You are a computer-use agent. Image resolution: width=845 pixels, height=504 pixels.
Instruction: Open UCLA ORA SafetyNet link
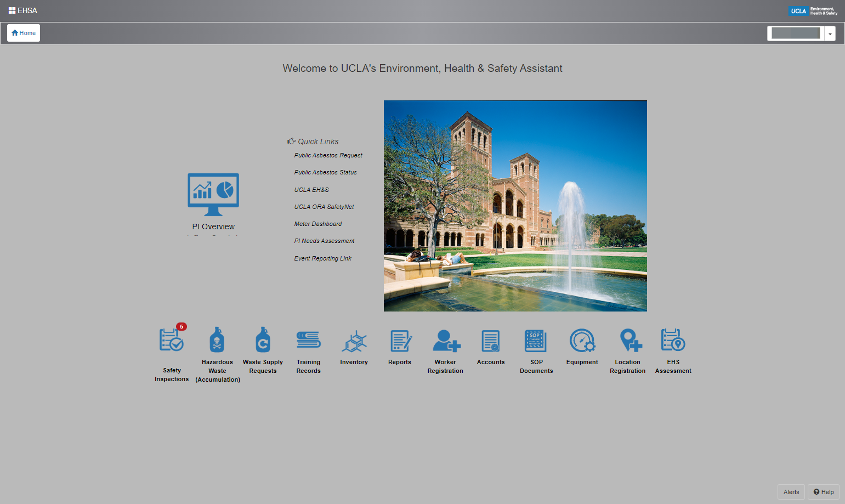pyautogui.click(x=324, y=207)
